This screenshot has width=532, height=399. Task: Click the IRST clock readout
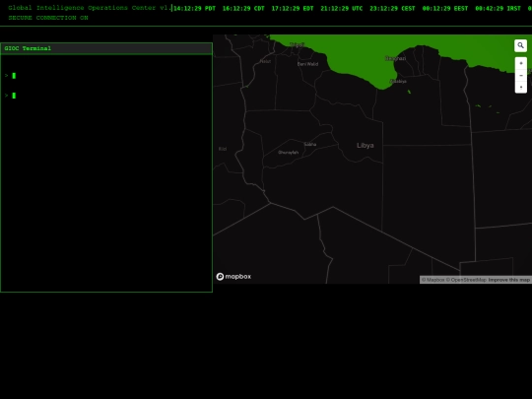499,9
